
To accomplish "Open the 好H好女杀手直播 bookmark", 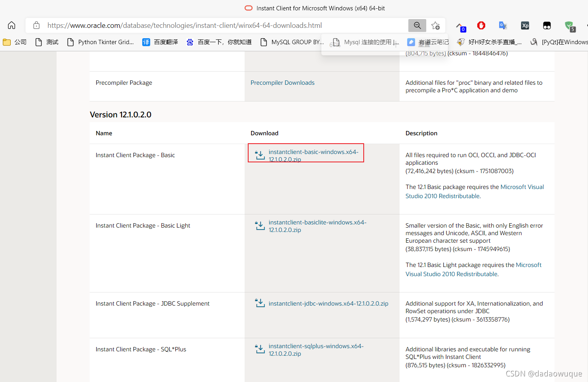I will 489,42.
